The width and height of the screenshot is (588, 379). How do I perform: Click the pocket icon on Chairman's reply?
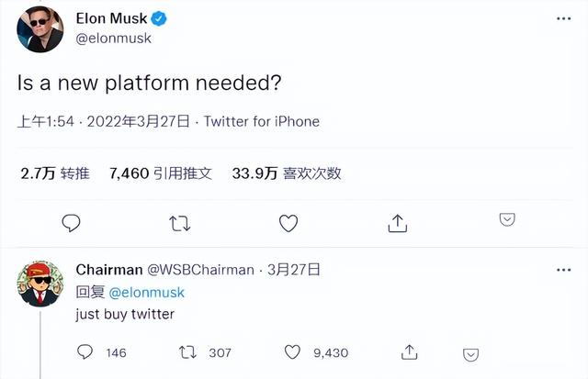coord(469,353)
